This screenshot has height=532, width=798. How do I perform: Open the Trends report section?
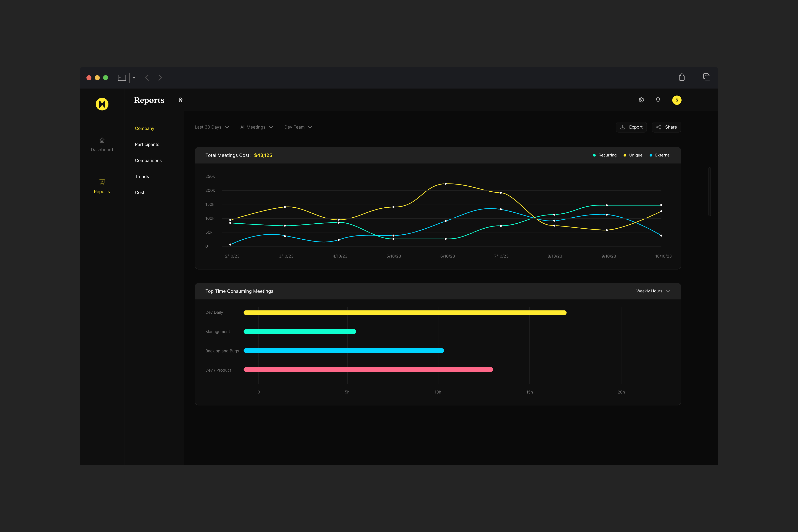pos(142,176)
